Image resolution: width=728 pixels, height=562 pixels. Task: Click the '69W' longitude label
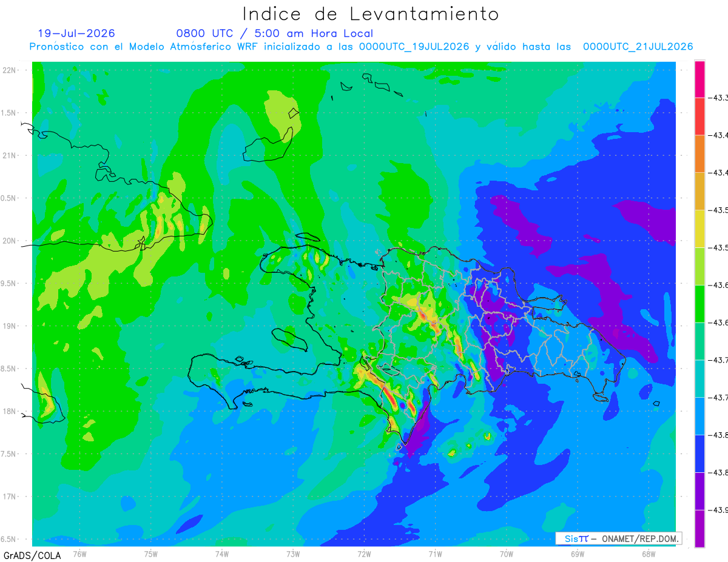pyautogui.click(x=578, y=554)
